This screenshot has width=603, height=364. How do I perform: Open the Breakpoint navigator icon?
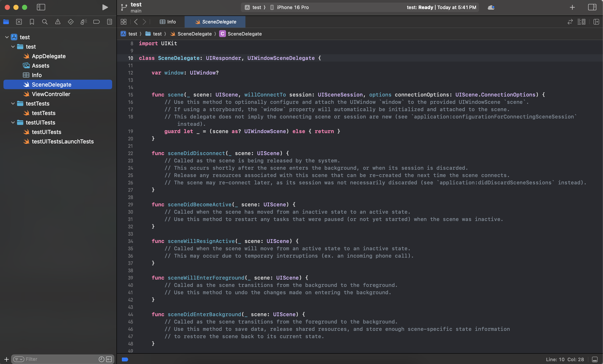coord(96,22)
